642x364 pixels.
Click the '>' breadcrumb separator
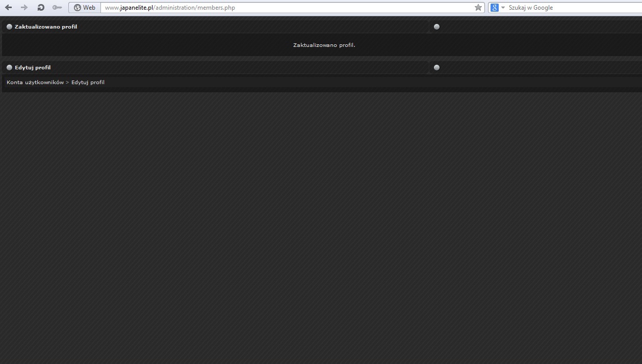pyautogui.click(x=67, y=82)
